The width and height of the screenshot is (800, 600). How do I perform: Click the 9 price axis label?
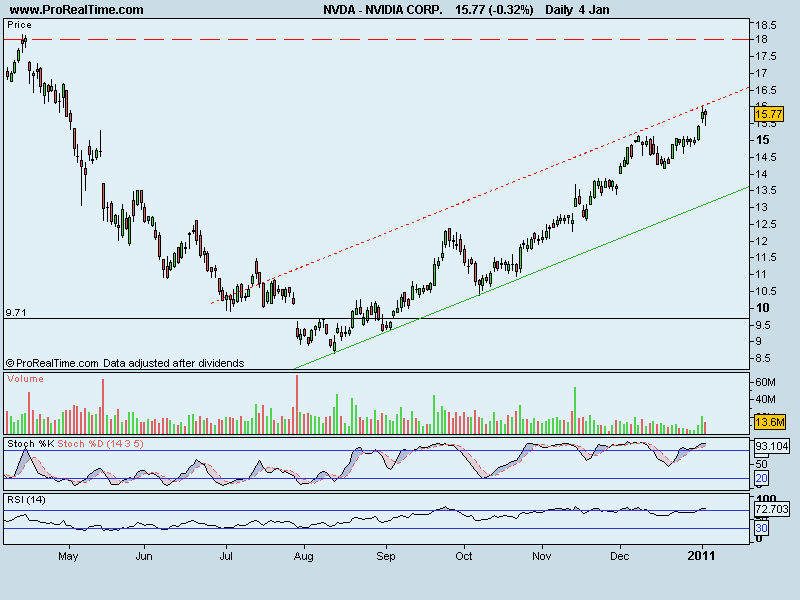point(759,341)
